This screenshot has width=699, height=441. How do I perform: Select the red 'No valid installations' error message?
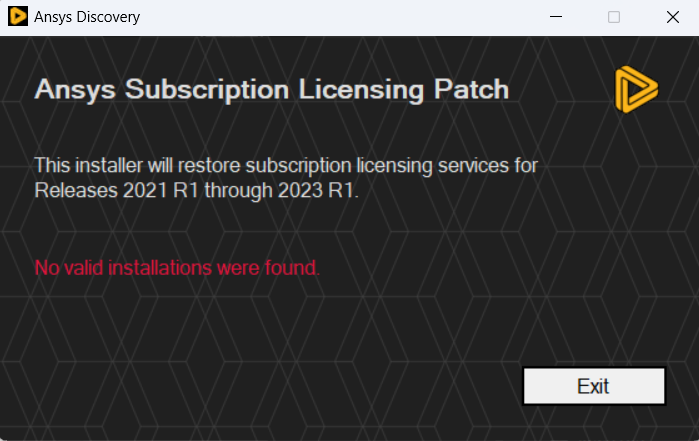[x=177, y=268]
